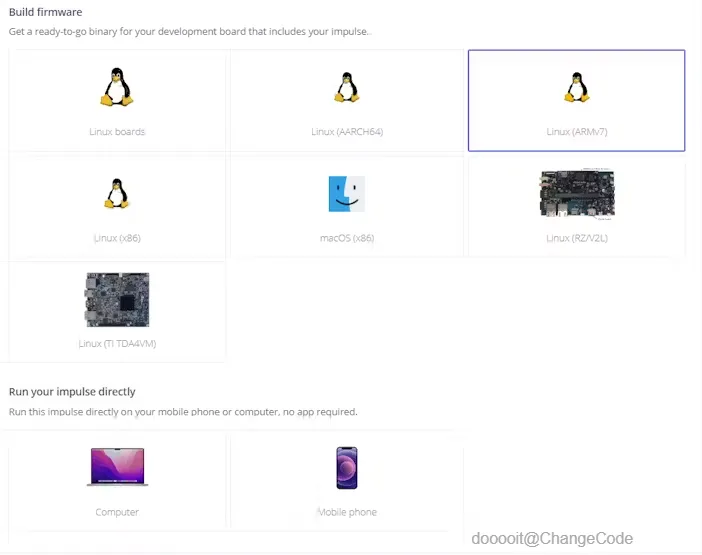Screen dimensions: 702x555
Task: Select the macOS Finder face icon
Action: click(x=347, y=194)
